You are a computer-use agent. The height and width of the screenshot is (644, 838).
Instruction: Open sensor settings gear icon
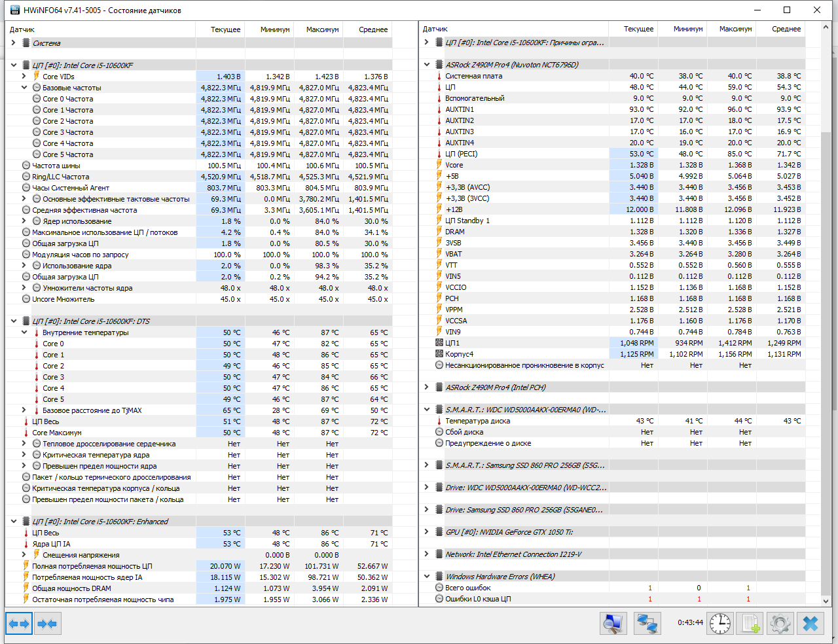pyautogui.click(x=780, y=624)
